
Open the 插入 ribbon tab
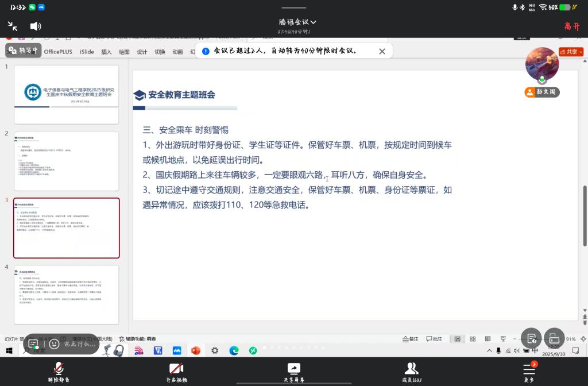pos(106,52)
